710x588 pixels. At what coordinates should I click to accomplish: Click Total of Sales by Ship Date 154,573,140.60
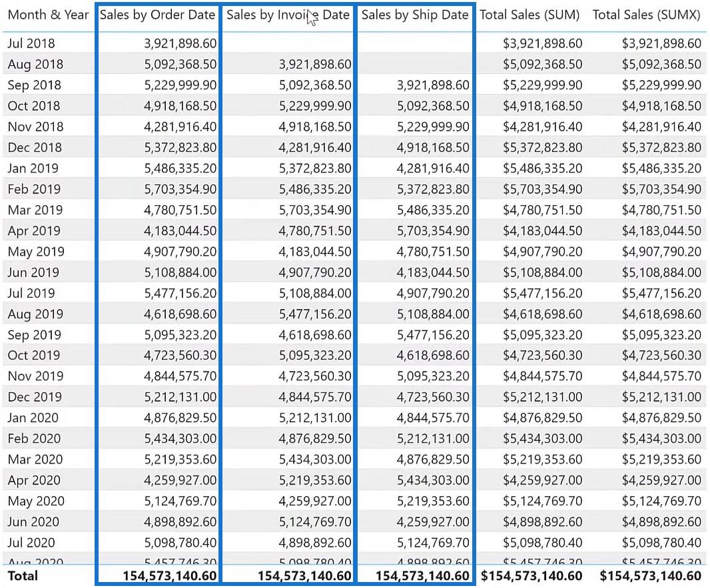point(422,576)
